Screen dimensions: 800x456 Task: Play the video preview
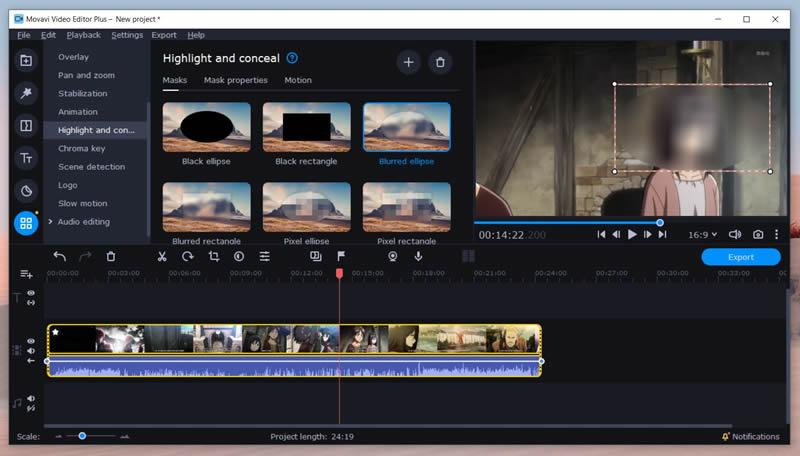point(632,235)
